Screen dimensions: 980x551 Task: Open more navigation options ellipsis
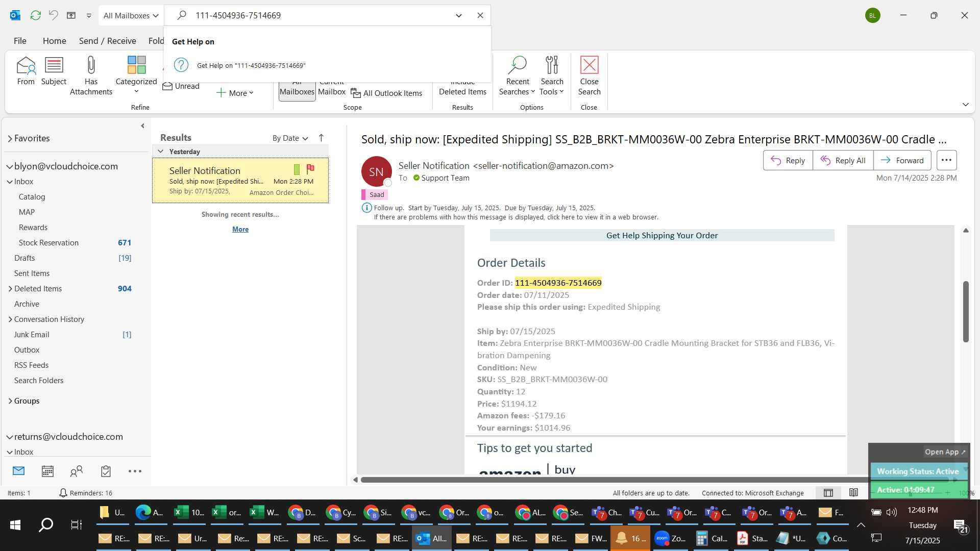[135, 471]
